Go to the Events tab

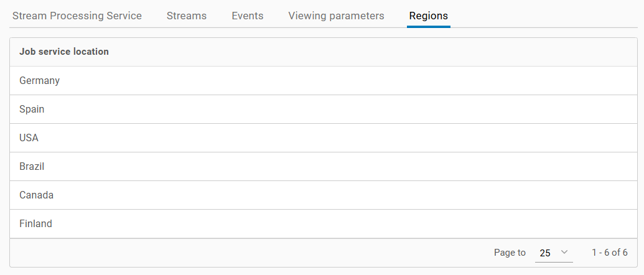click(x=248, y=16)
